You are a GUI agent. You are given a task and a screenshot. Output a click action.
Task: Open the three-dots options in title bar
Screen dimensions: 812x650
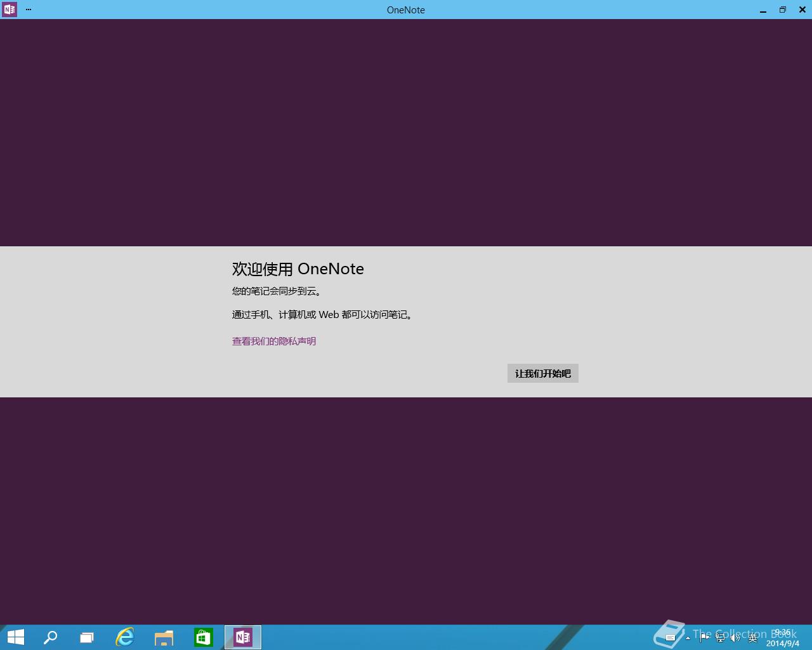(29, 10)
